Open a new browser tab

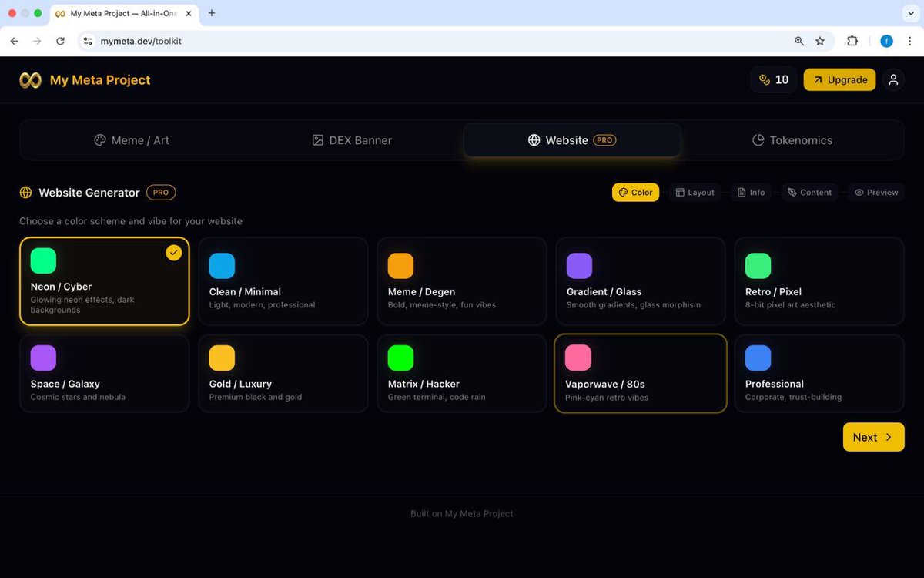coord(212,13)
